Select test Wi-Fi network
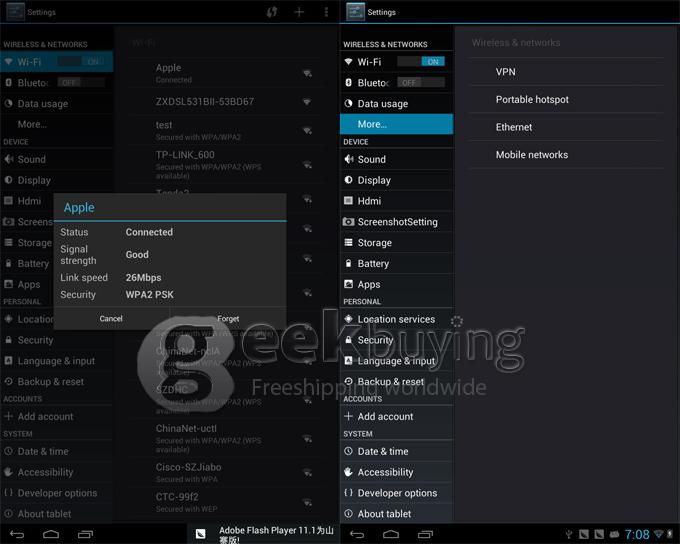Image resolution: width=680 pixels, height=544 pixels. 224,130
